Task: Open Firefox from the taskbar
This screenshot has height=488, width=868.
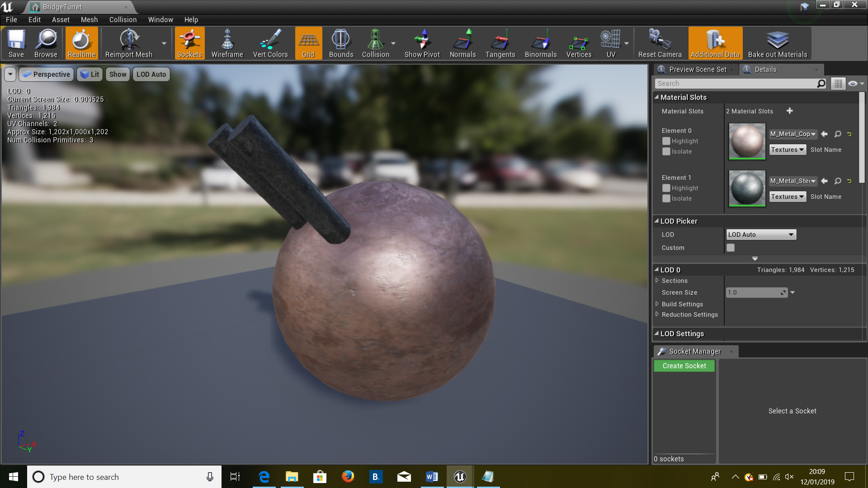Action: pyautogui.click(x=348, y=477)
